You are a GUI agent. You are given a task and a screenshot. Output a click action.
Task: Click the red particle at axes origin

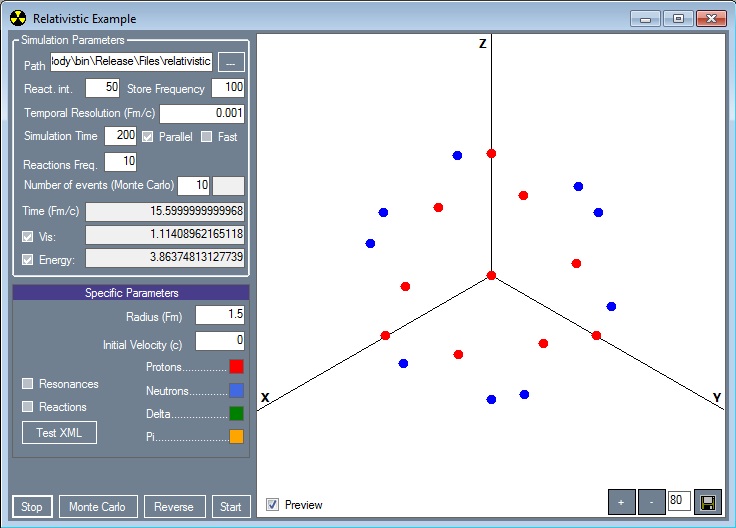[x=491, y=275]
